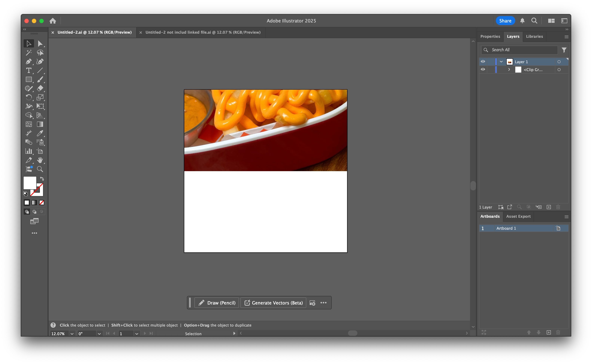Collapse Layer 1 in Layers panel
The width and height of the screenshot is (592, 364).
501,62
